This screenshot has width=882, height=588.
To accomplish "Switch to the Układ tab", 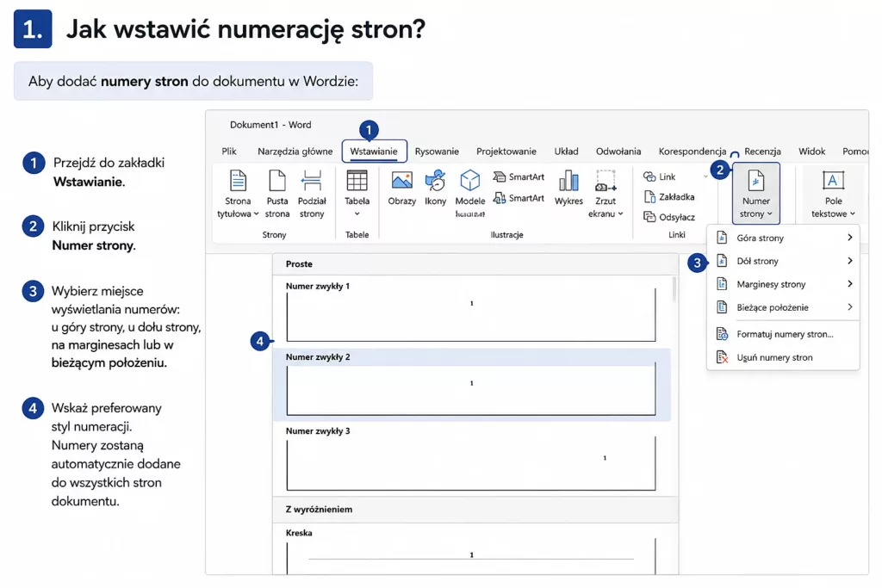I will click(566, 152).
